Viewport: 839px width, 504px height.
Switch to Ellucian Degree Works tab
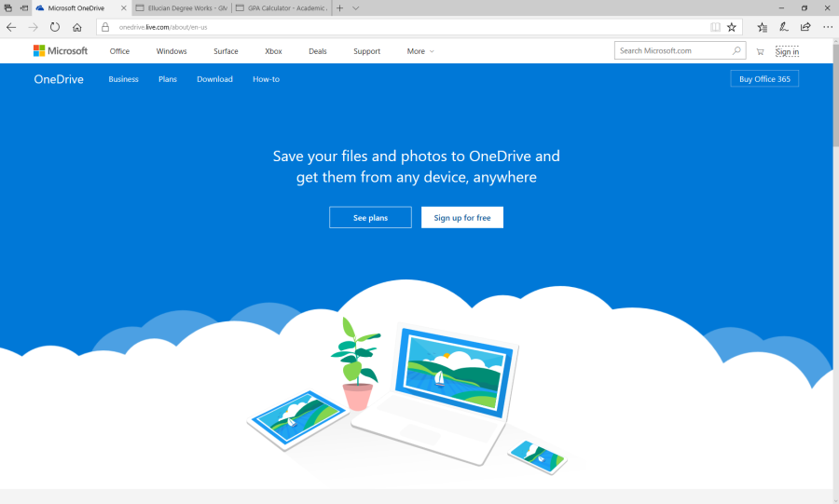point(181,8)
